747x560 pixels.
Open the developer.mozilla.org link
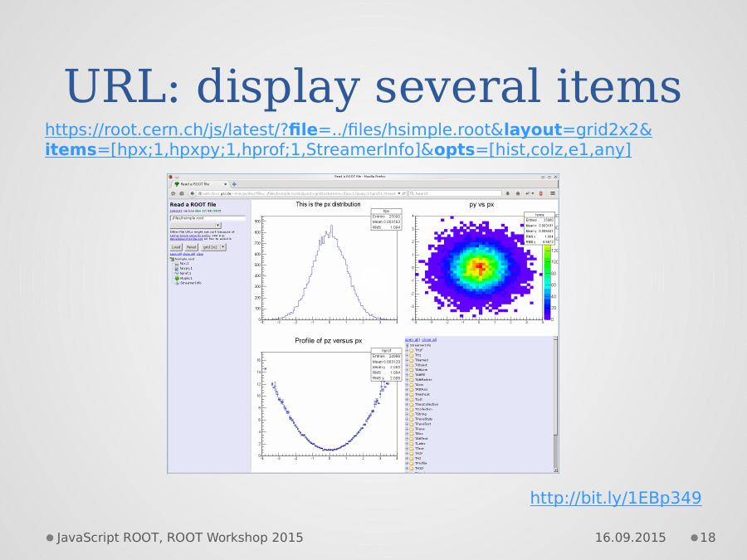coord(186,239)
